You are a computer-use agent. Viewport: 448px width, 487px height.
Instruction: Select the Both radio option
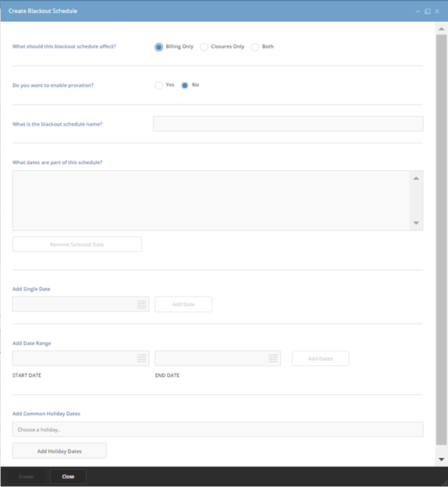[x=254, y=47]
